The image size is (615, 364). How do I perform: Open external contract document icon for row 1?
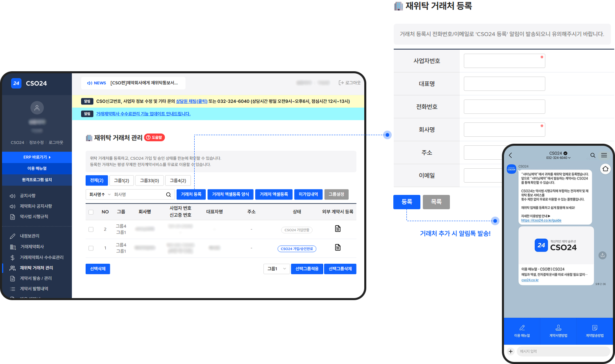pos(338,247)
